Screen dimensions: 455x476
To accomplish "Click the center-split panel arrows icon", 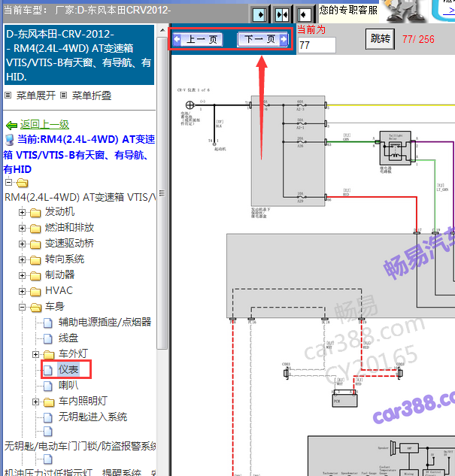I will [x=282, y=14].
